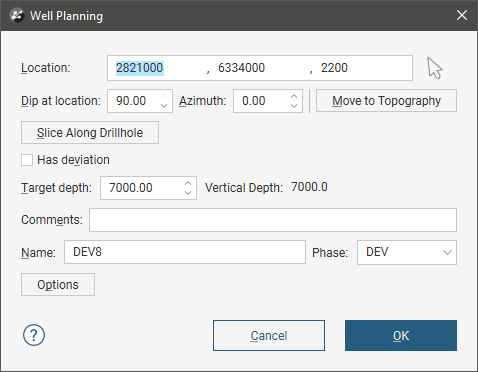Image resolution: width=478 pixels, height=372 pixels.
Task: Click Slice Along Drillhole button
Action: [x=90, y=133]
